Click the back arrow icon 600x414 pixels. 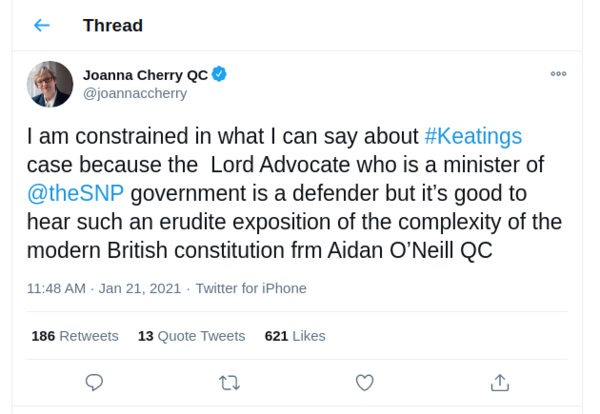tap(41, 25)
